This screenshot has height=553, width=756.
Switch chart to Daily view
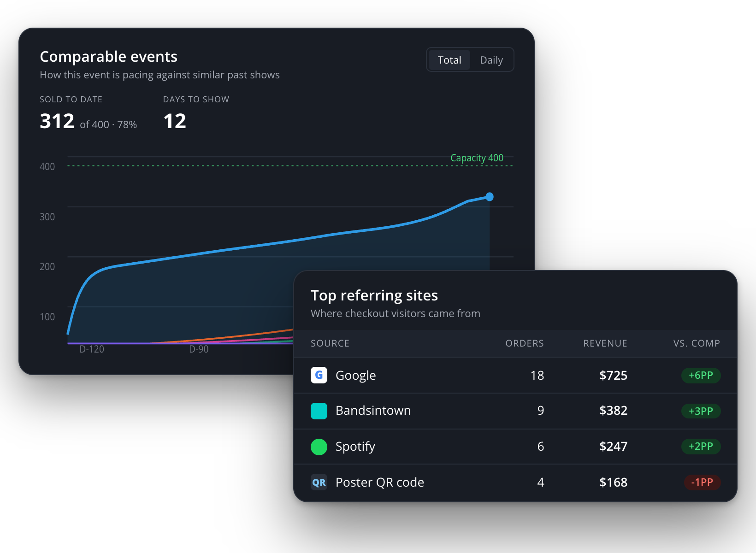[491, 60]
